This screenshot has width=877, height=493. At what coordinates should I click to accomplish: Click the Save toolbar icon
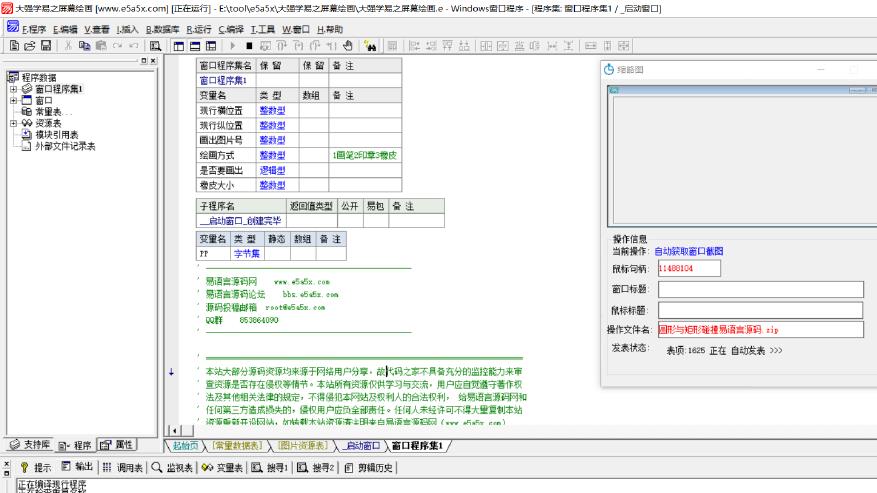[45, 46]
